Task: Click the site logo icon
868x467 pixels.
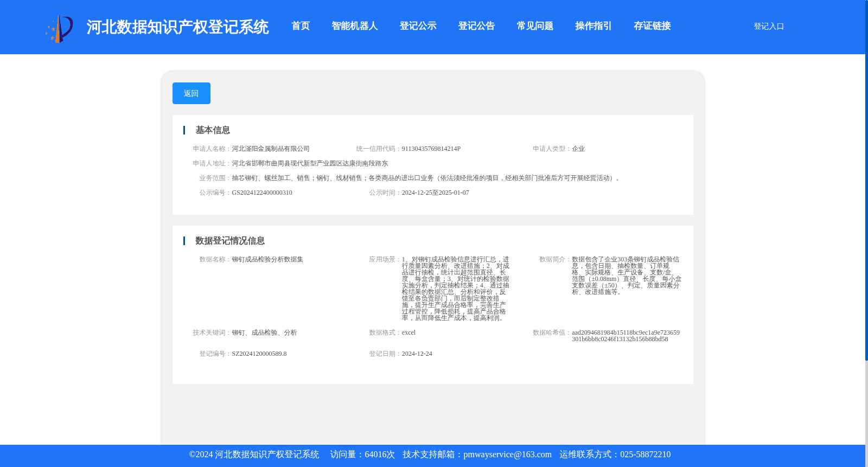Action: 59,29
